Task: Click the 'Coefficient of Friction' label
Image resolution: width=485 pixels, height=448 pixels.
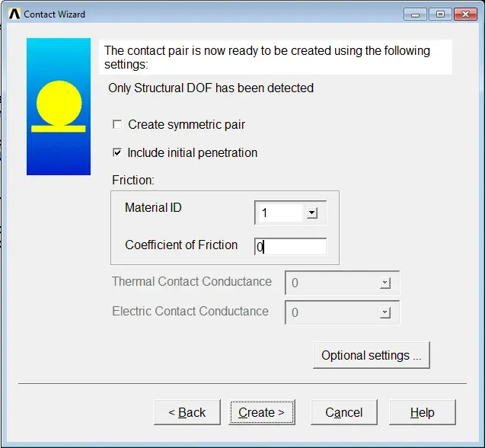Action: [181, 245]
